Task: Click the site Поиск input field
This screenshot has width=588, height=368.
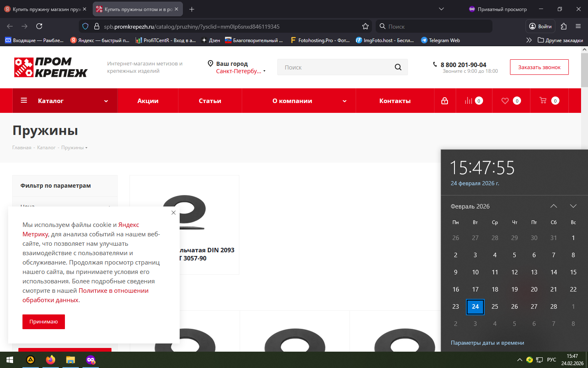Action: pos(335,67)
